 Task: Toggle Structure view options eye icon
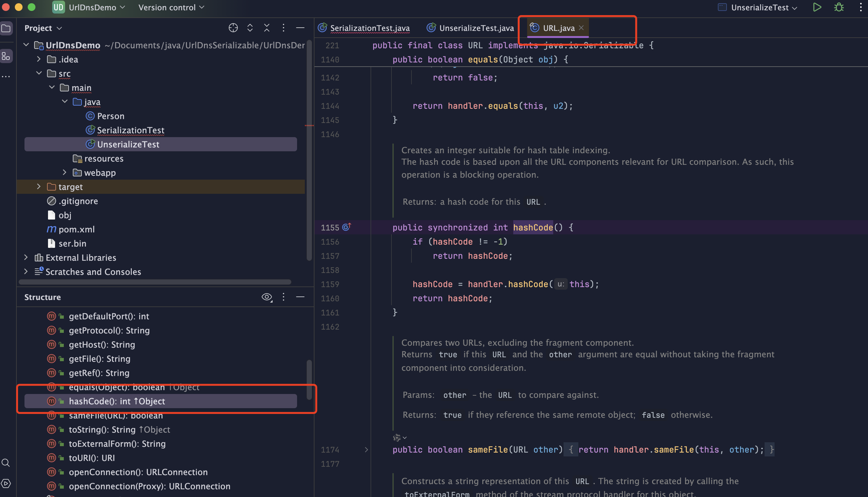tap(267, 297)
